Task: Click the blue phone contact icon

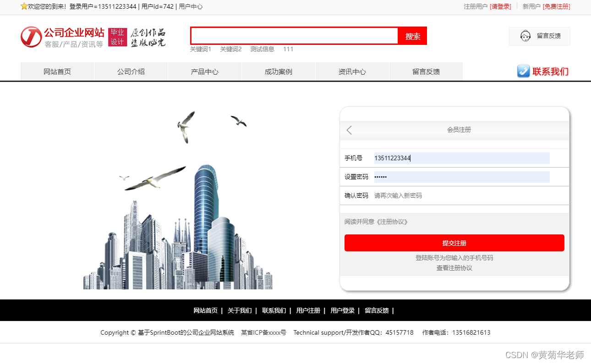Action: click(523, 71)
